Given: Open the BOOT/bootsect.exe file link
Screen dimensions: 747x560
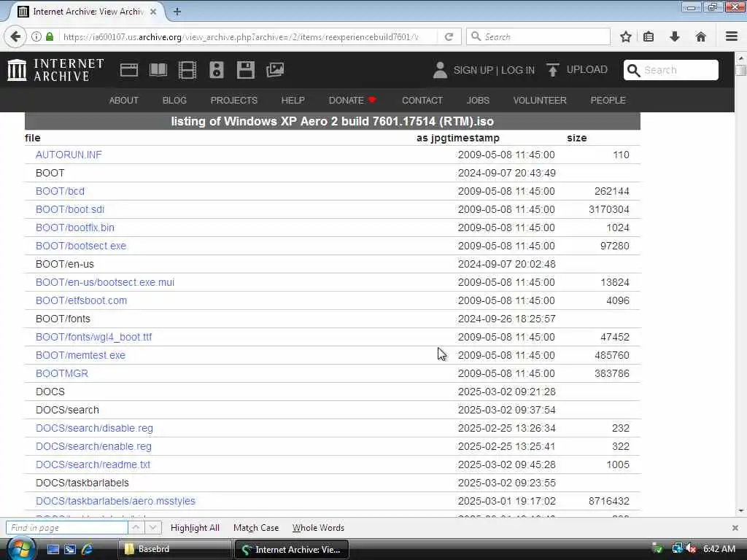Looking at the screenshot, I should pos(81,246).
